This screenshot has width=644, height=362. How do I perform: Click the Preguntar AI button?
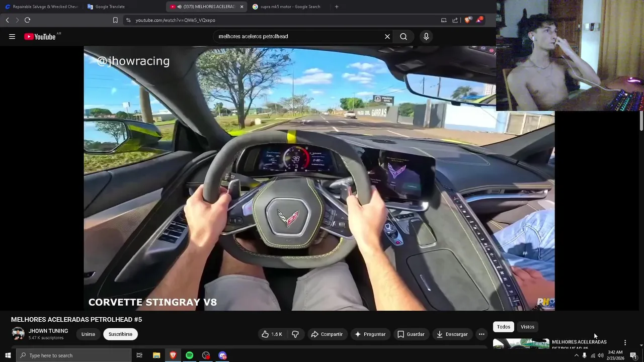pos(370,334)
